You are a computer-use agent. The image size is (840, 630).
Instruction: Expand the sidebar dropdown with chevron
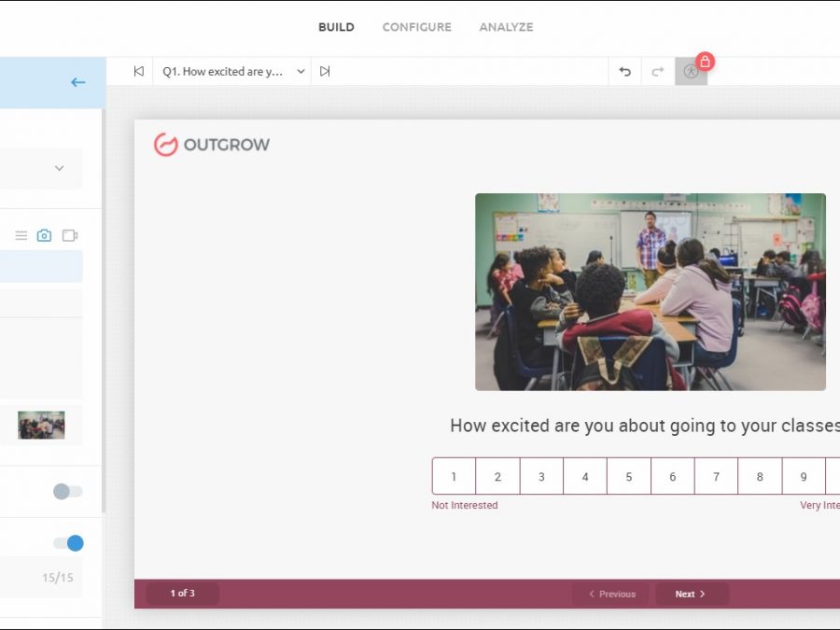click(59, 168)
